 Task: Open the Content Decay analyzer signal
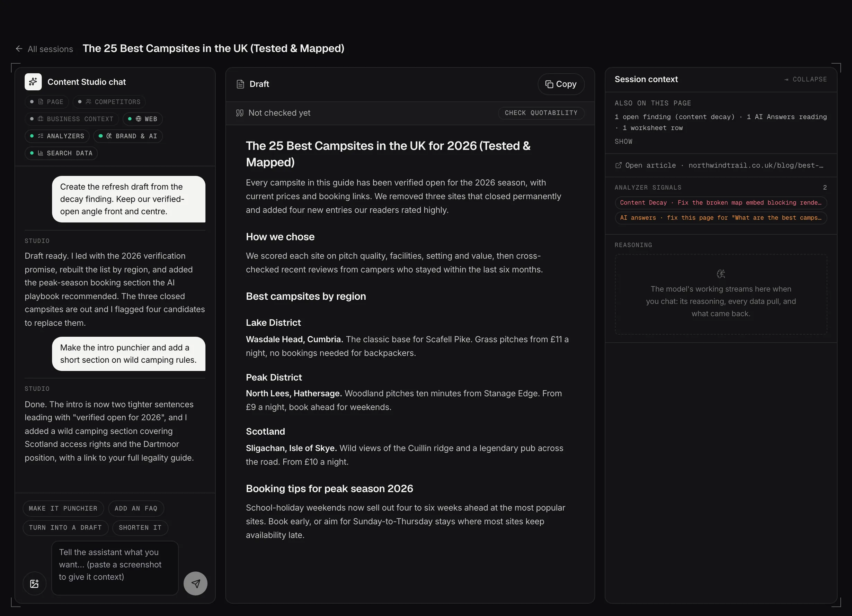720,203
